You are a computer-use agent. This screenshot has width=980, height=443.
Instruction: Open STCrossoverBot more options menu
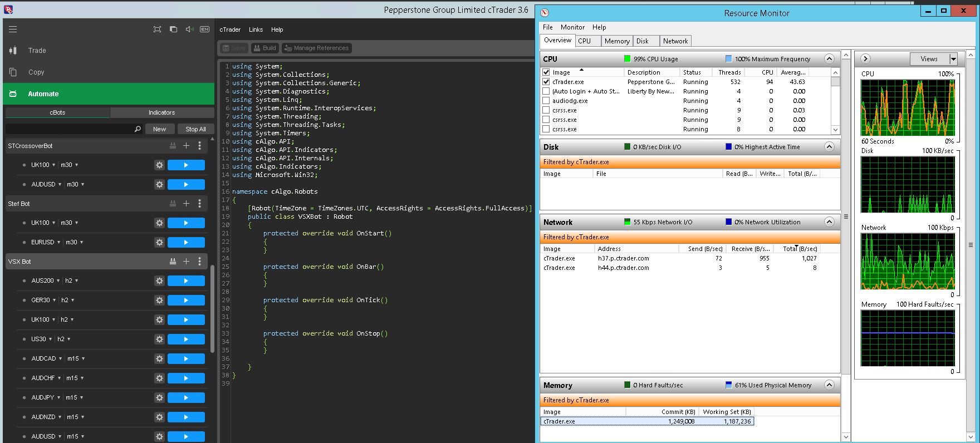coord(200,146)
